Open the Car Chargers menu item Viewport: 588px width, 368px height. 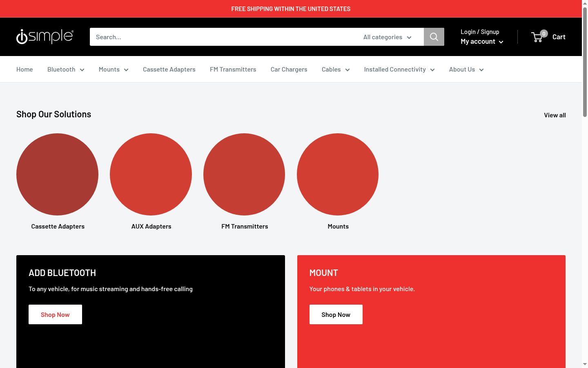pos(289,70)
